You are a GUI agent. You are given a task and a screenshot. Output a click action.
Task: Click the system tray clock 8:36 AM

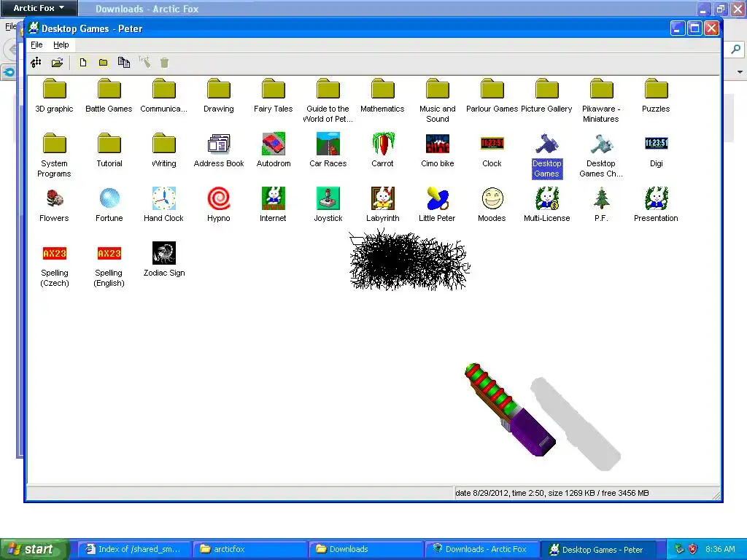(720, 549)
